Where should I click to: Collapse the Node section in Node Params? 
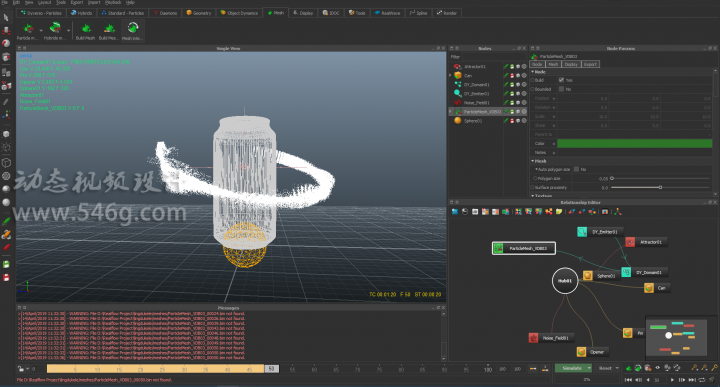tap(533, 72)
